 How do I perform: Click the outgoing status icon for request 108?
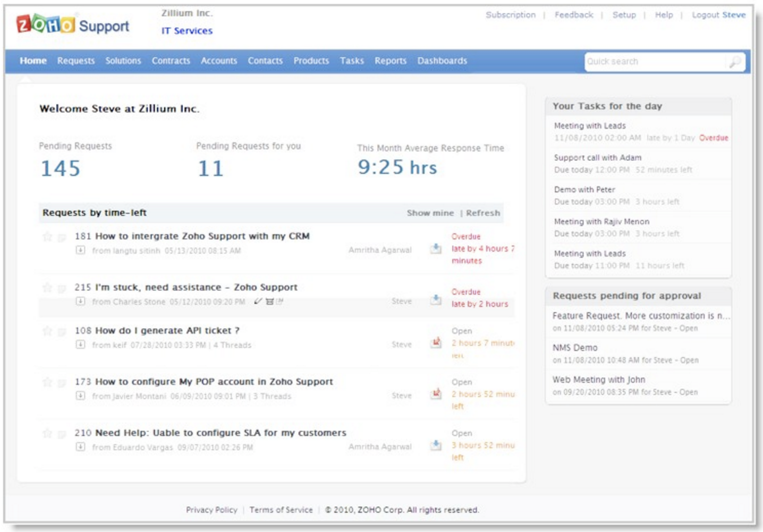point(436,342)
